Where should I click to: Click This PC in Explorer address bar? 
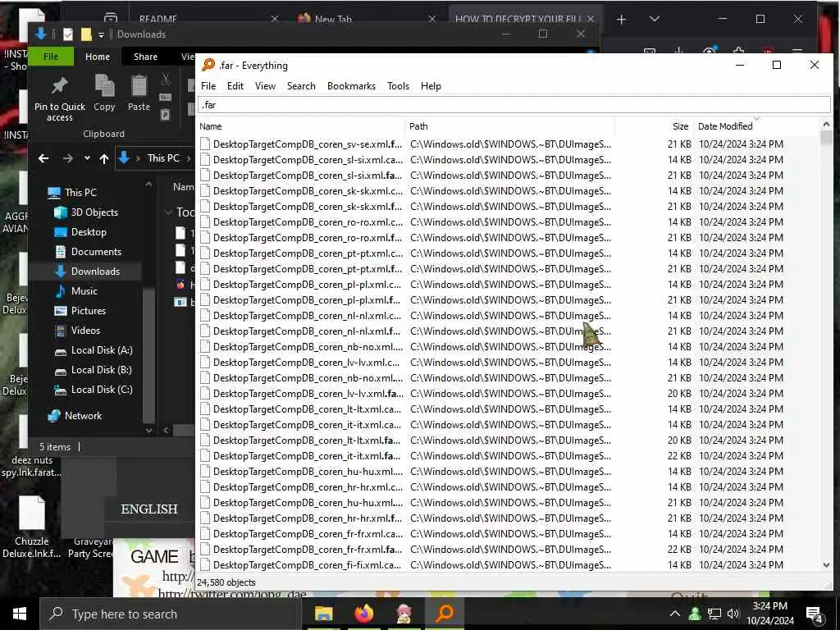pyautogui.click(x=163, y=158)
